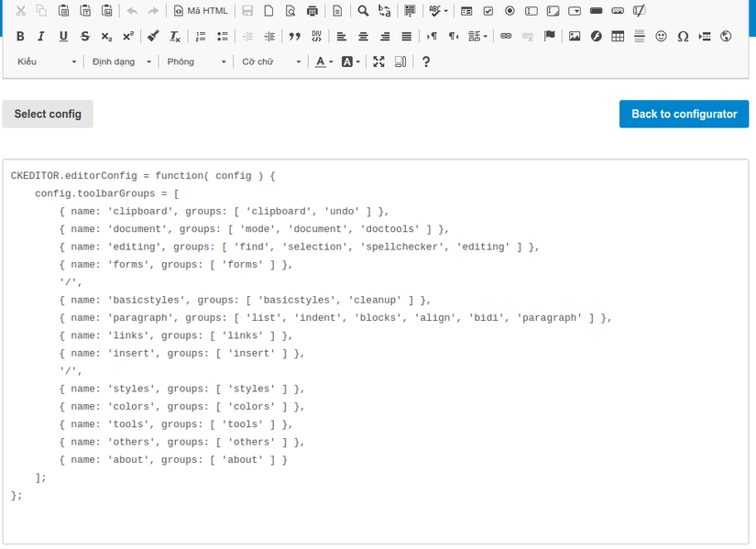Click inside the config code text area
This screenshot has height=549, width=756.
pyautogui.click(x=376, y=352)
